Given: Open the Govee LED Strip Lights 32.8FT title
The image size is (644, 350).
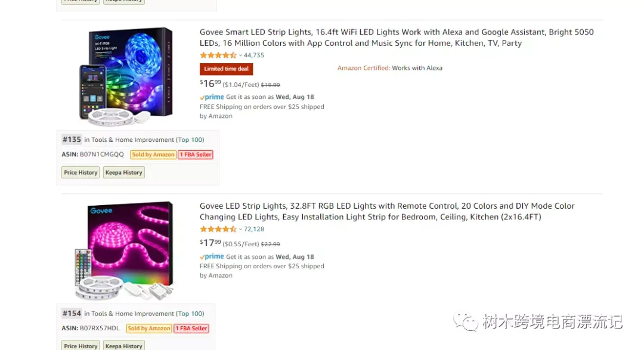Looking at the screenshot, I should coord(387,211).
